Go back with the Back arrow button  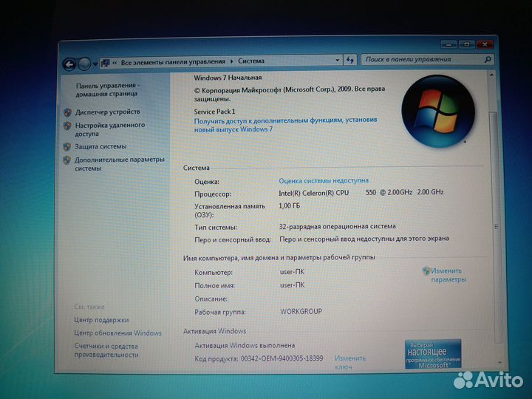69,64
